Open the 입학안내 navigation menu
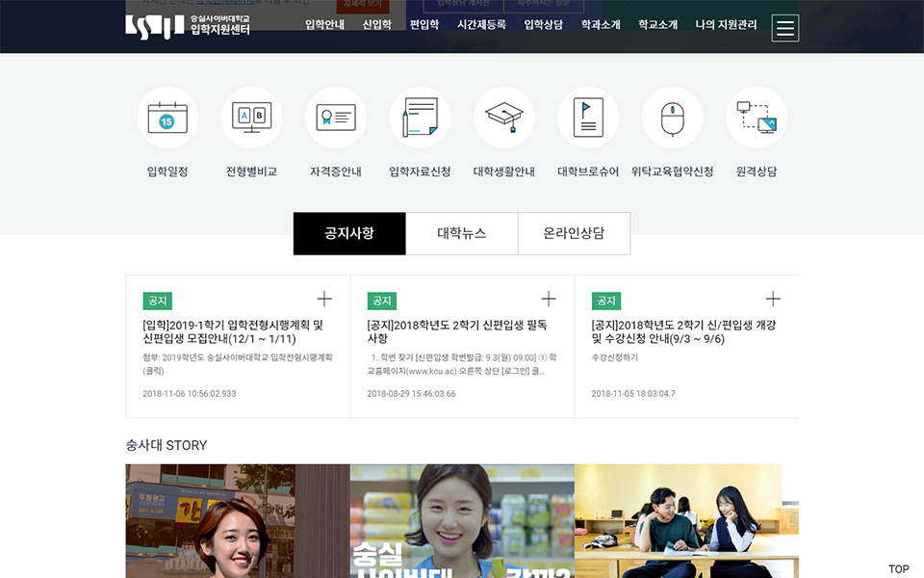This screenshot has width=924, height=578. [324, 25]
